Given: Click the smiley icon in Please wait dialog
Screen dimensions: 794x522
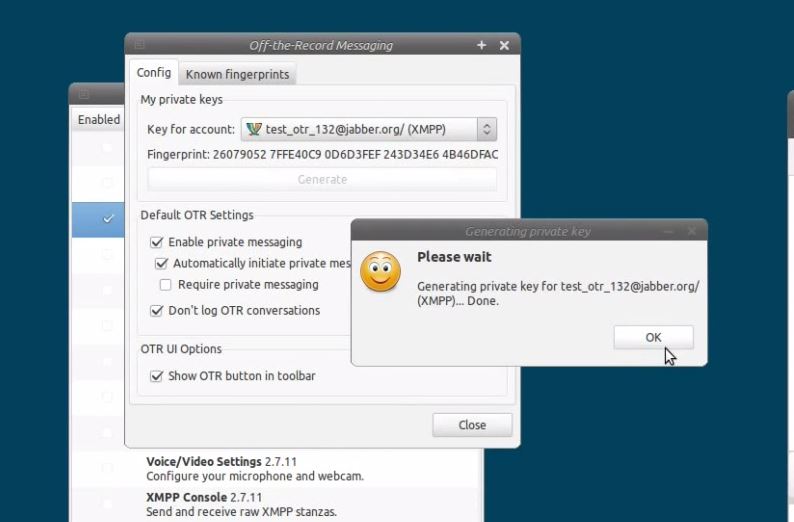Looking at the screenshot, I should tap(380, 272).
